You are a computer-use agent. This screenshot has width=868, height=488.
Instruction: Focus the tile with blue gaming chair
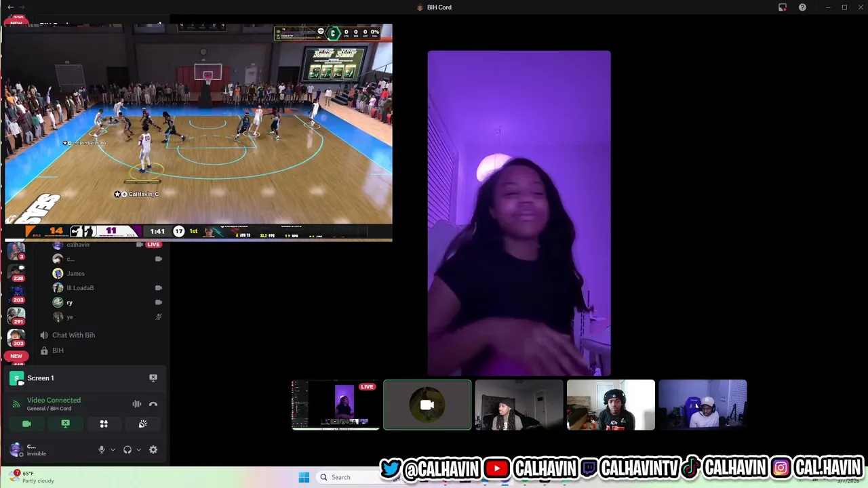[703, 405]
